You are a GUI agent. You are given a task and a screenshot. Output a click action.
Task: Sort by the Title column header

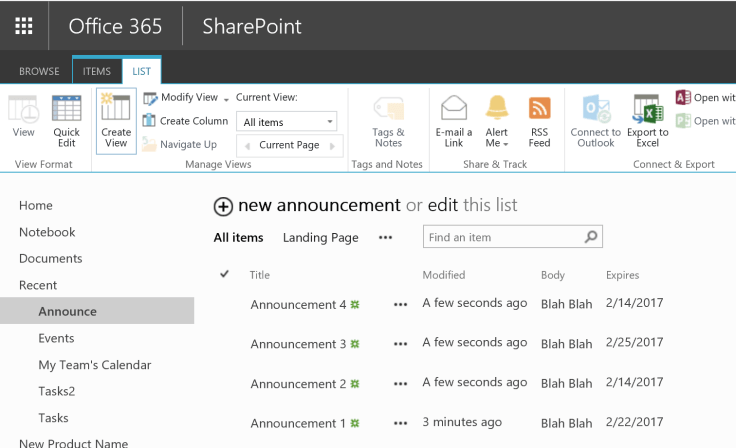(x=260, y=275)
